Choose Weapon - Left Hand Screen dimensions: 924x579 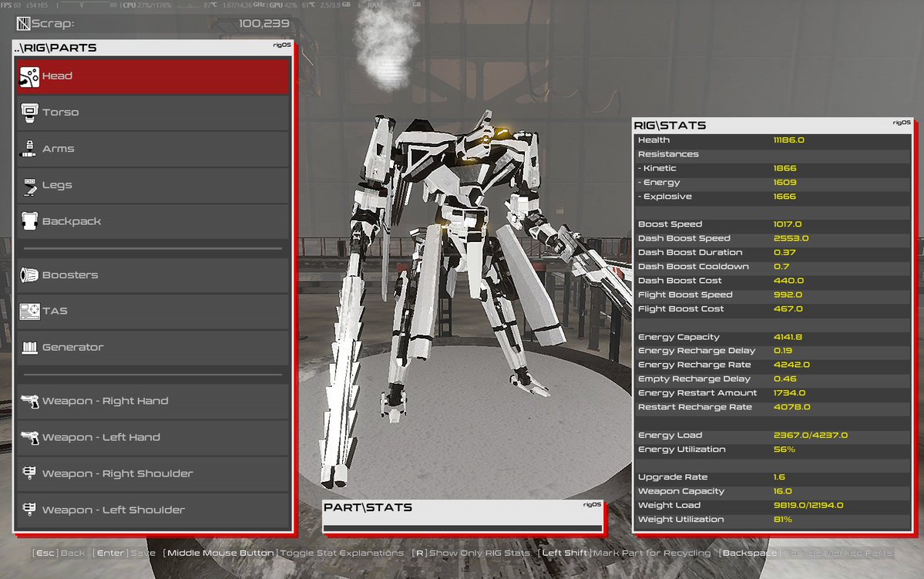pyautogui.click(x=153, y=437)
